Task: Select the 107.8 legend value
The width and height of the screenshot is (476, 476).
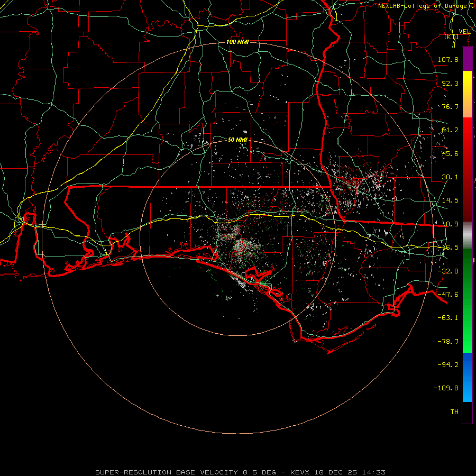Action: [448, 59]
